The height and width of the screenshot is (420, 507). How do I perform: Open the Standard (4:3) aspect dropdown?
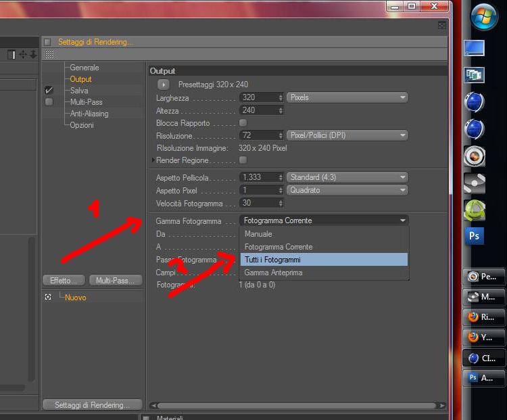347,177
